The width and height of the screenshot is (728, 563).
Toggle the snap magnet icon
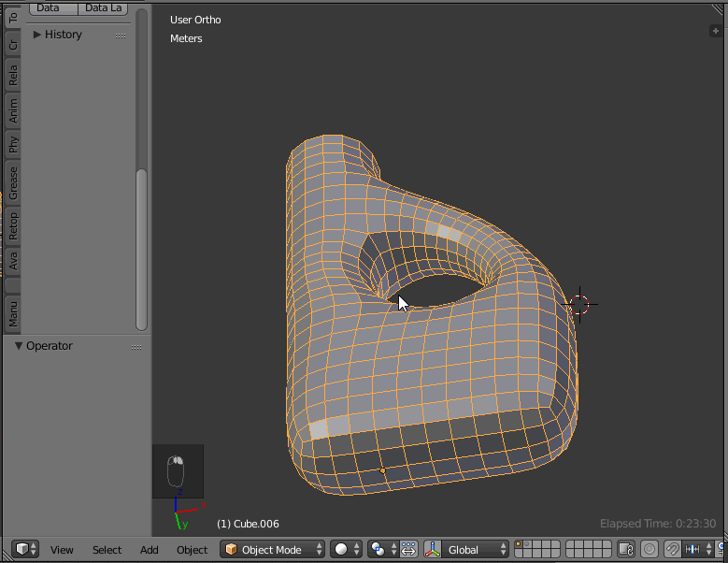point(671,550)
